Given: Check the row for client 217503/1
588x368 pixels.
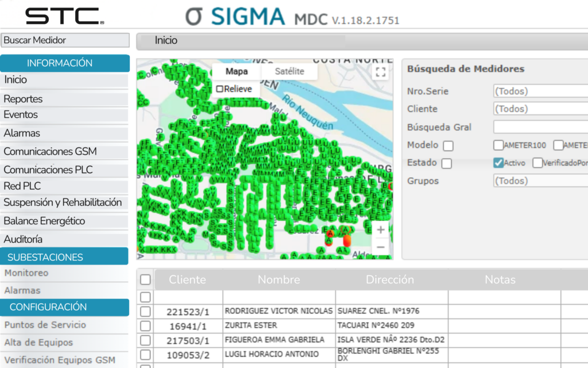Looking at the screenshot, I should click(x=145, y=340).
